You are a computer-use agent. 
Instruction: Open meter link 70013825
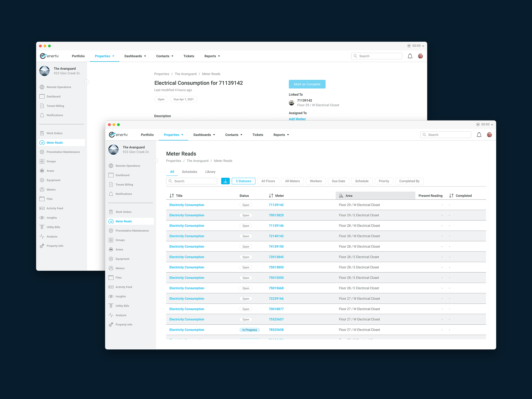click(x=276, y=215)
